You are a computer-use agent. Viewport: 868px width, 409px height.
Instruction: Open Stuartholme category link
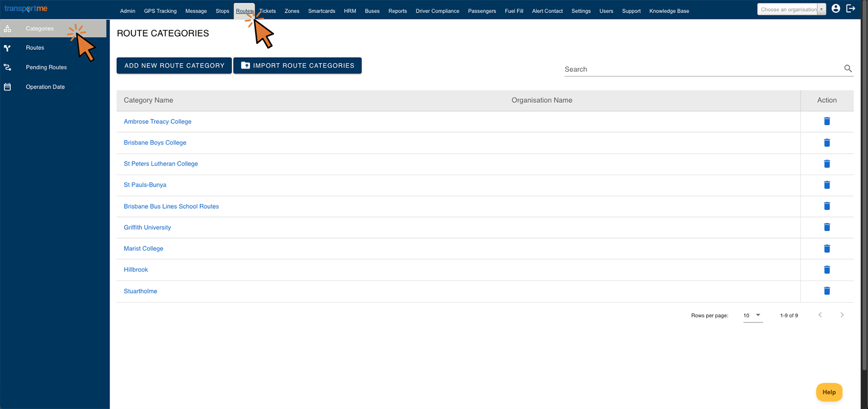coord(140,291)
